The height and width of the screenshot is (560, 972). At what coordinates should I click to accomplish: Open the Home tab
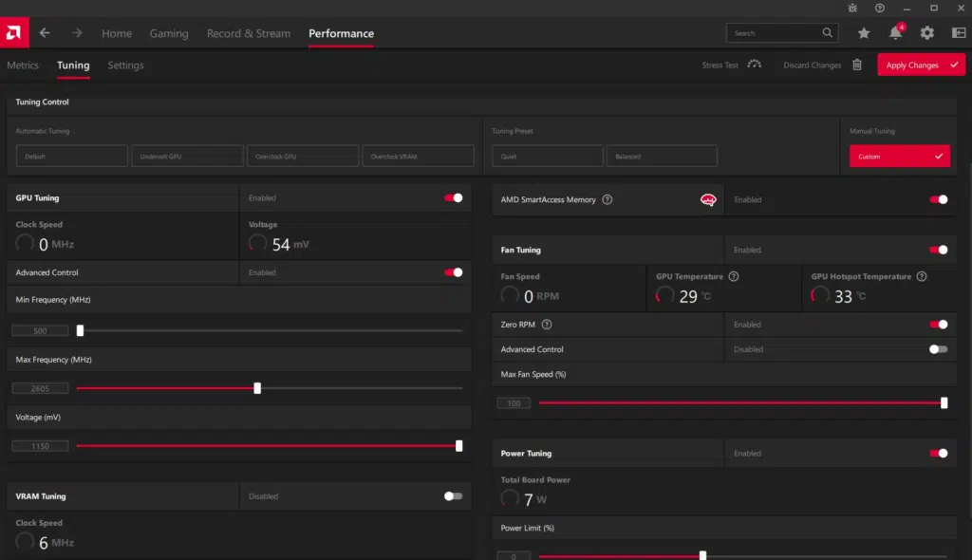pos(117,33)
